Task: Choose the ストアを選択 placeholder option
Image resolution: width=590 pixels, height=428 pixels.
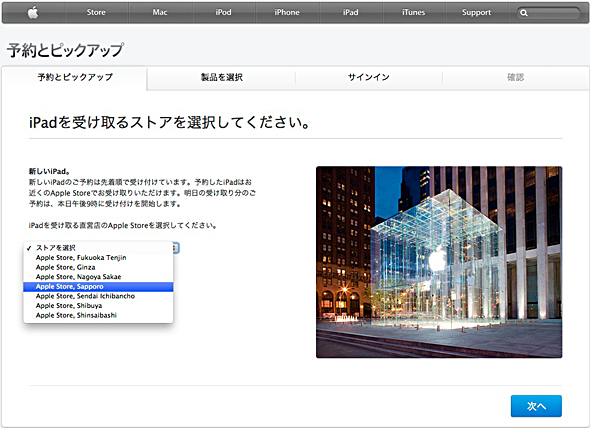Action: [x=98, y=248]
